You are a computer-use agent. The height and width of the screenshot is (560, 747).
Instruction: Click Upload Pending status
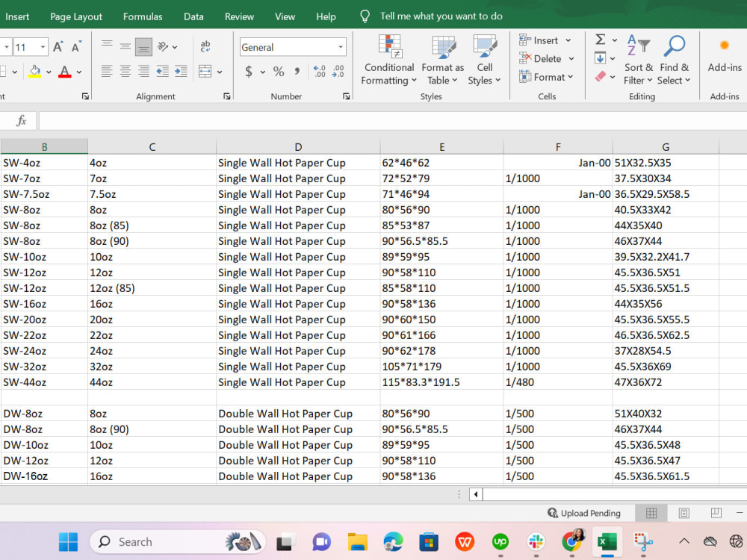coord(584,513)
